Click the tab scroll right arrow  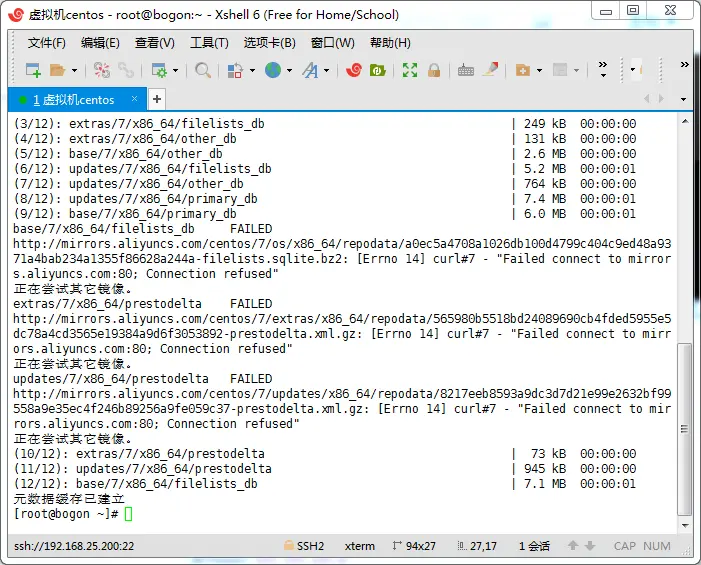661,99
